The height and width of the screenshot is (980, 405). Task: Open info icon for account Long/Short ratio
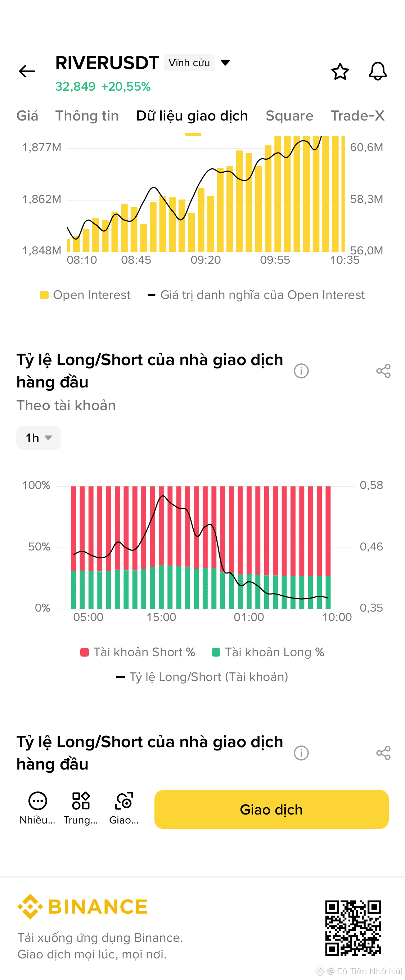[301, 371]
